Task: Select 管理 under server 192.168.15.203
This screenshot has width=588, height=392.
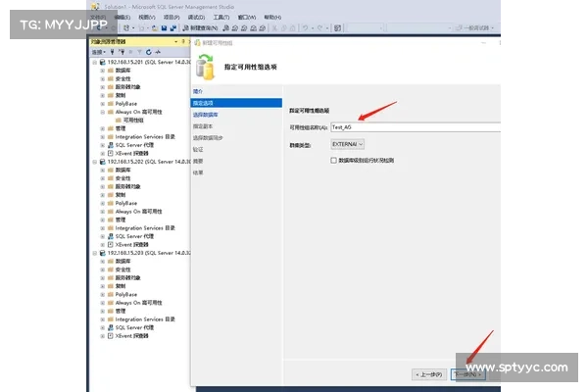Action: [x=121, y=311]
